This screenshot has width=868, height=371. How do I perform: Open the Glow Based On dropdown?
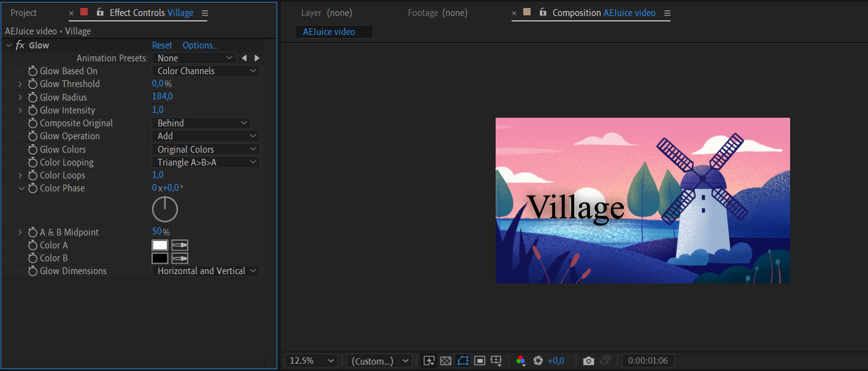point(205,71)
